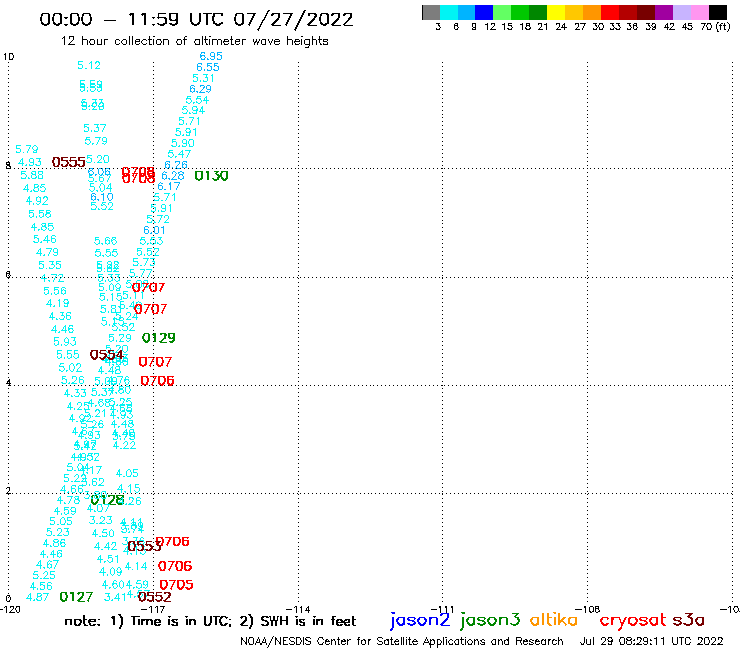740x650 pixels.
Task: Click the '12 hour collection of altimeter wave heights' subtitle
Action: (194, 41)
